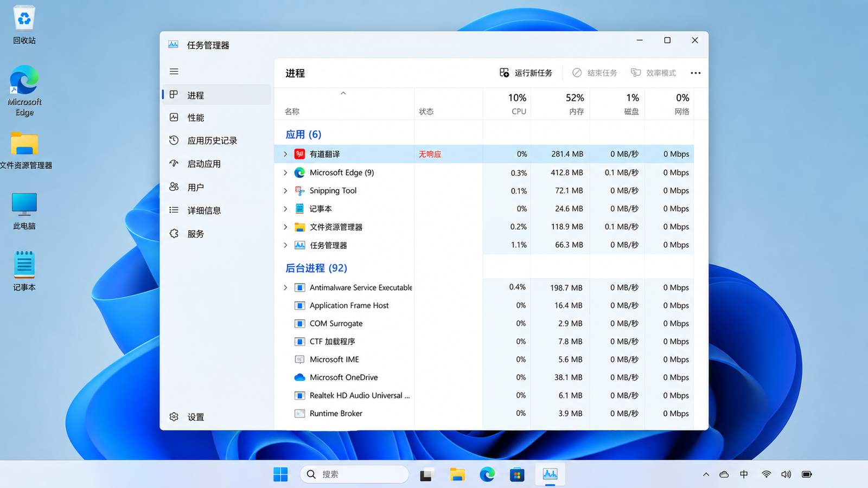
Task: Click the 记事本 process icon in list
Action: [299, 209]
